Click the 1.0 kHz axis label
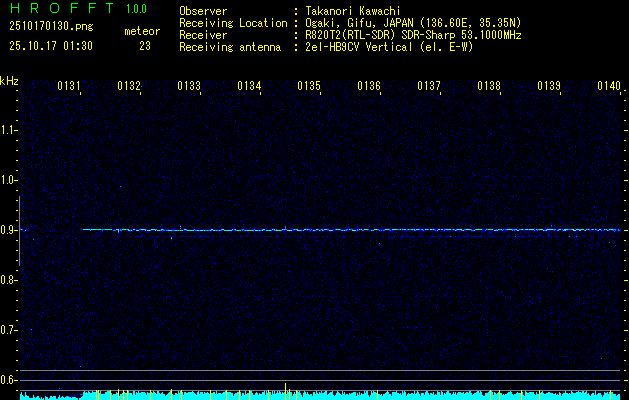The width and height of the screenshot is (629, 400). point(8,180)
